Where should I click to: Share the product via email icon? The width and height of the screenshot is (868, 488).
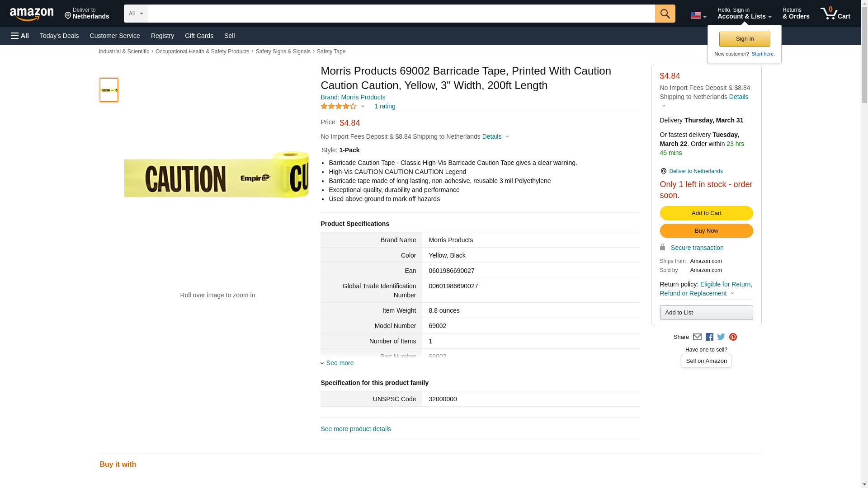[697, 337]
